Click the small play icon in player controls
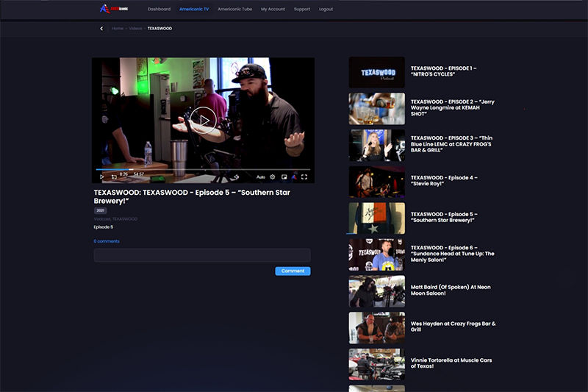The image size is (588, 392). [x=102, y=177]
